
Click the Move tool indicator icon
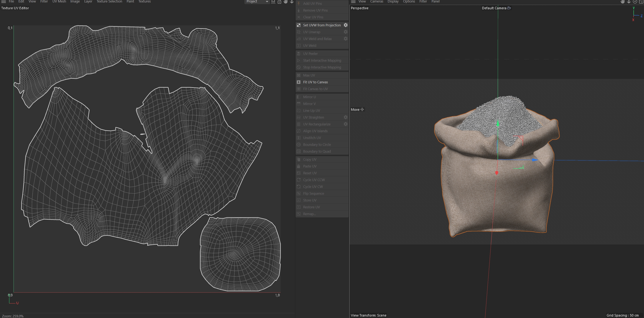coord(362,110)
